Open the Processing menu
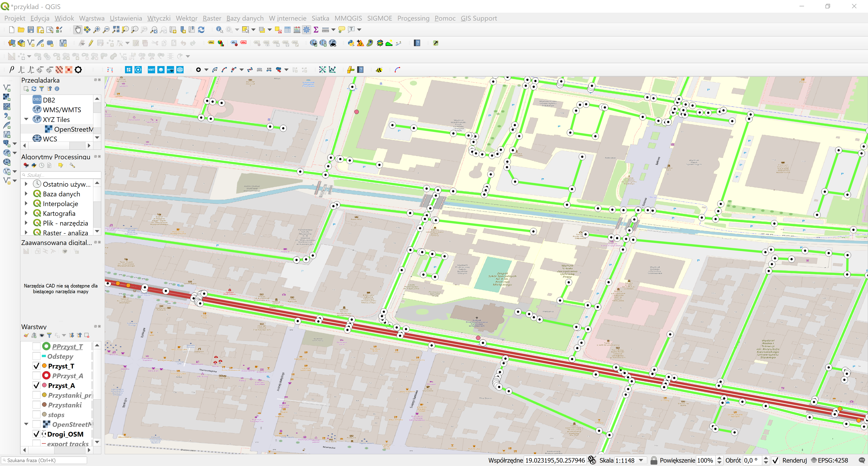The height and width of the screenshot is (466, 868). tap(413, 18)
